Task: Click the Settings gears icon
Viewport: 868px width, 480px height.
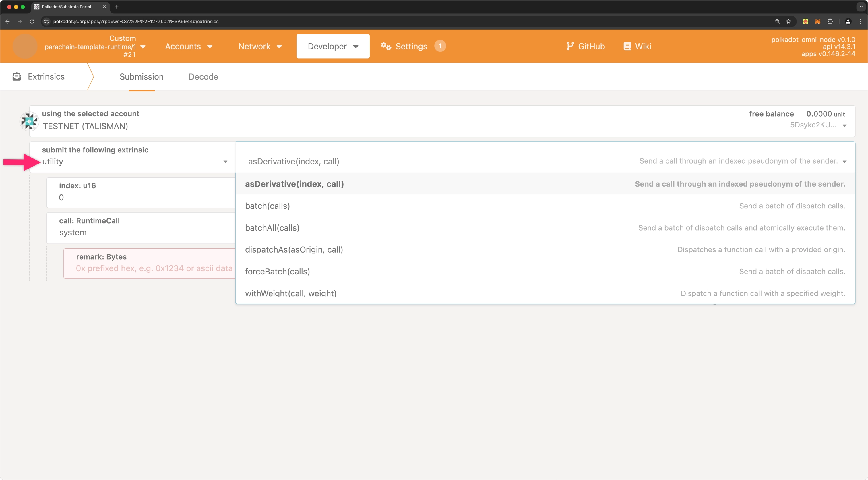Action: pyautogui.click(x=386, y=46)
